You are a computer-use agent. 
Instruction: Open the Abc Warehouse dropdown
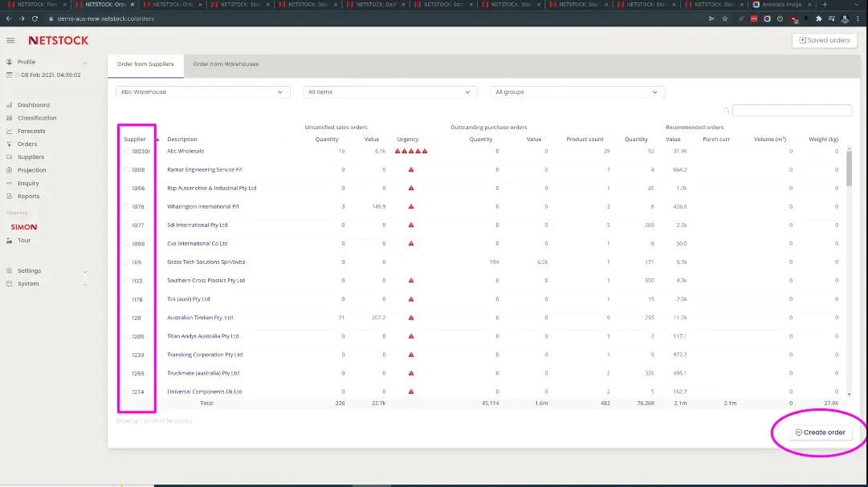202,92
